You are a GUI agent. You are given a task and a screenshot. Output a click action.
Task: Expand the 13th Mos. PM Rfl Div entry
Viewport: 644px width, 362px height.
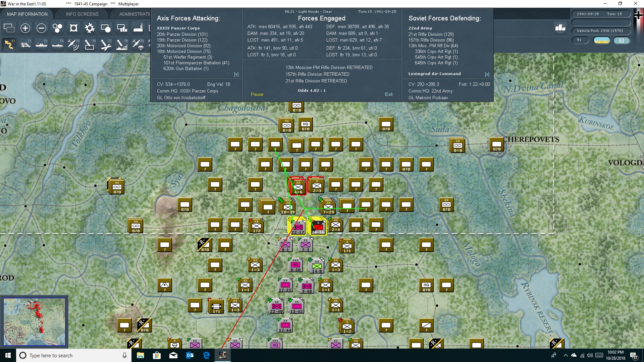433,46
